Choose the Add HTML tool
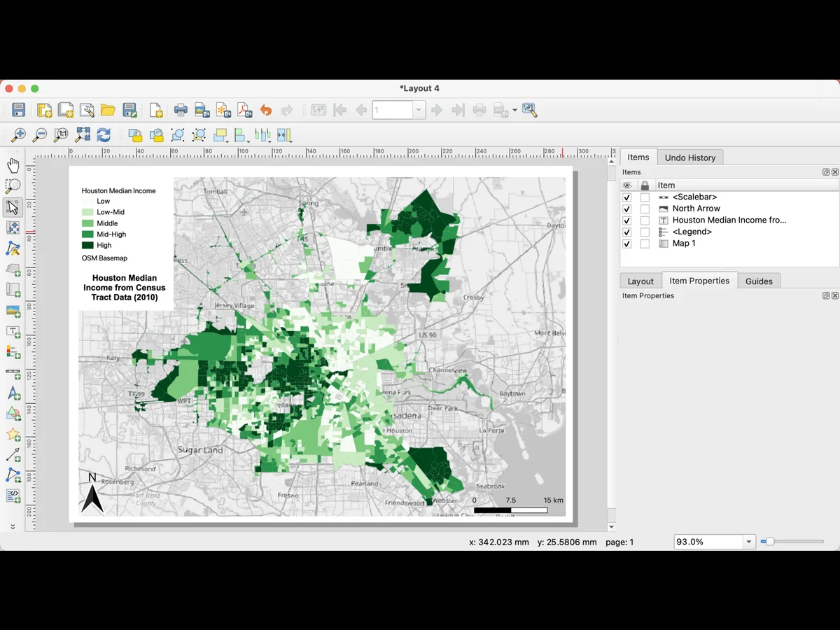 coord(13,496)
